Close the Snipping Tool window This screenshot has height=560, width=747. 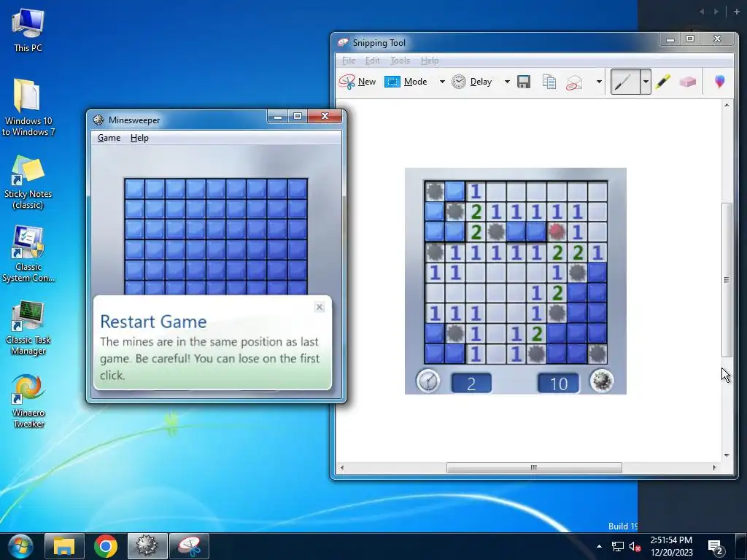718,39
